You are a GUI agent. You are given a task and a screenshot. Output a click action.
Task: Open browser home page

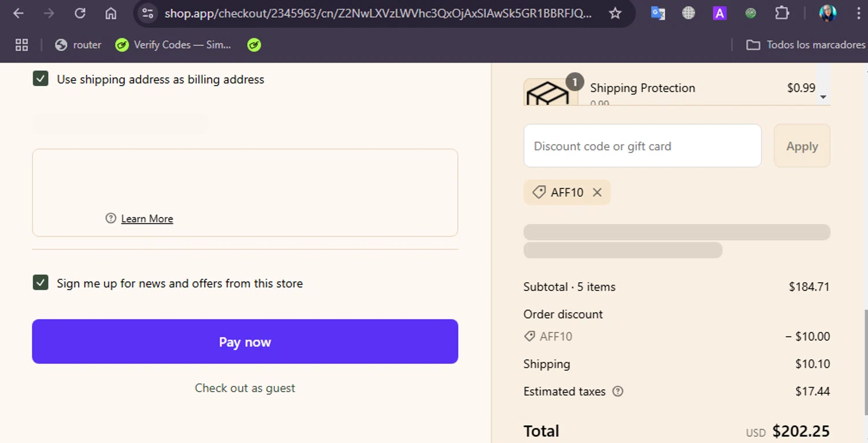click(x=111, y=13)
